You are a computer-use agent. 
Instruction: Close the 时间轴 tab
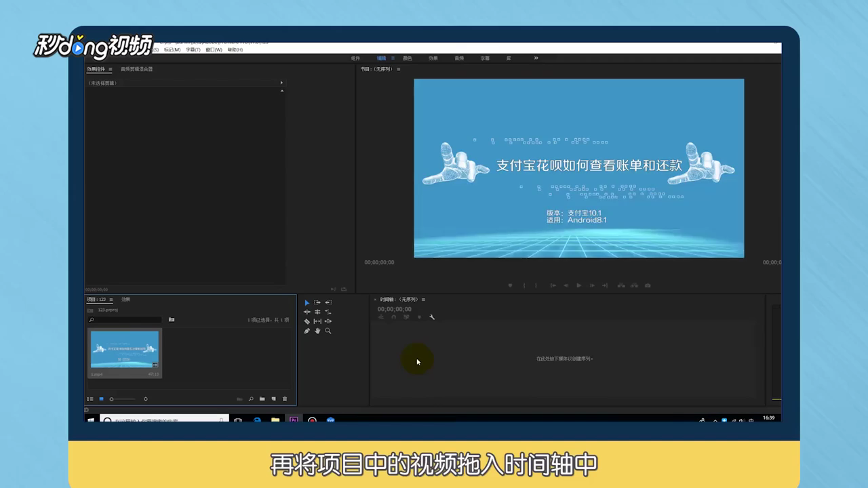375,300
